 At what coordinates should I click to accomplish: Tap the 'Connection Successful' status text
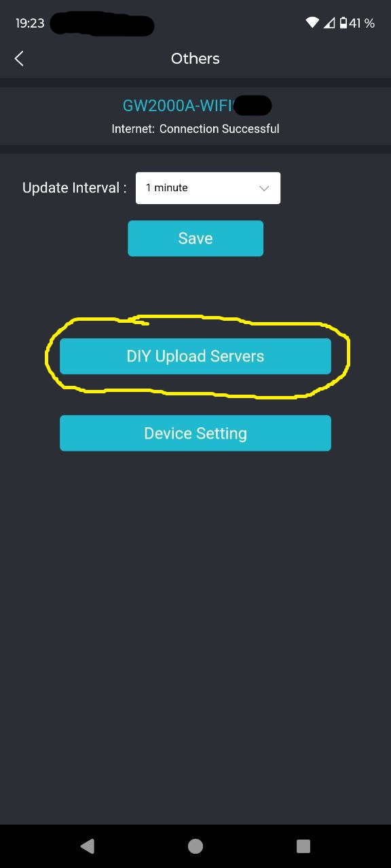219,129
